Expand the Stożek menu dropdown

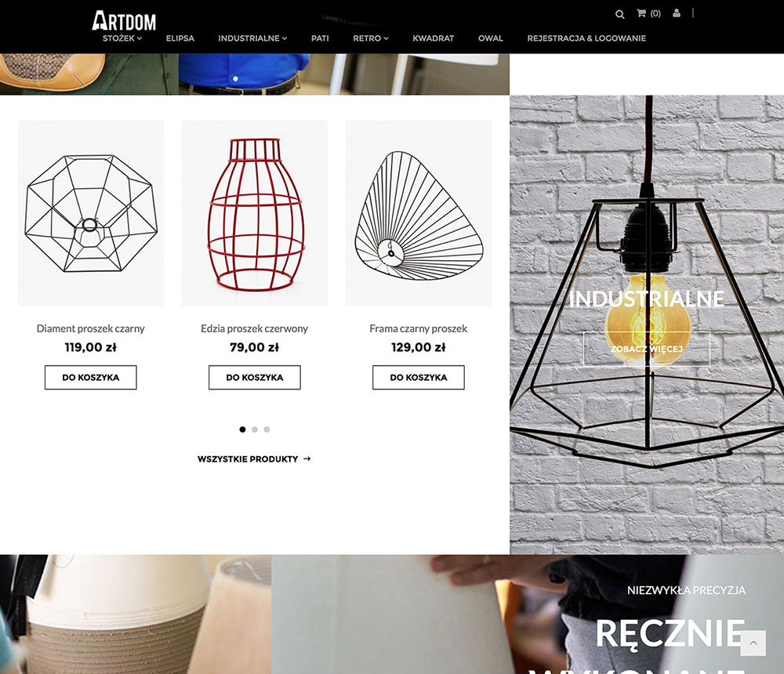pyautogui.click(x=122, y=38)
